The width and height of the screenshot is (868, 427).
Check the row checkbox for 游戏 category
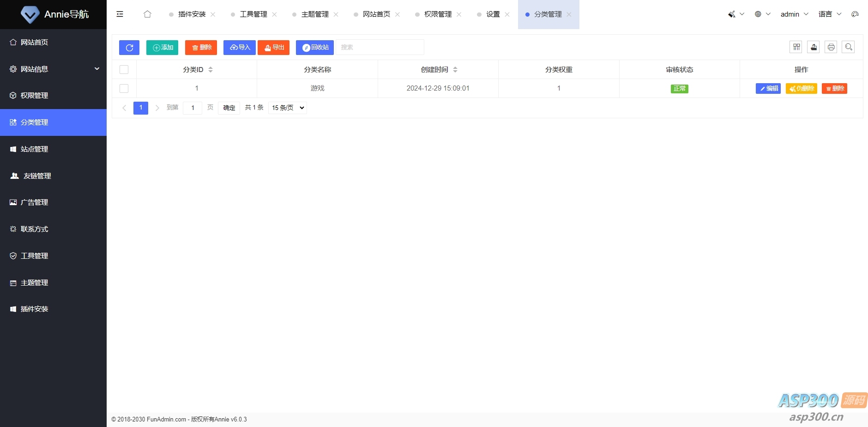(124, 88)
